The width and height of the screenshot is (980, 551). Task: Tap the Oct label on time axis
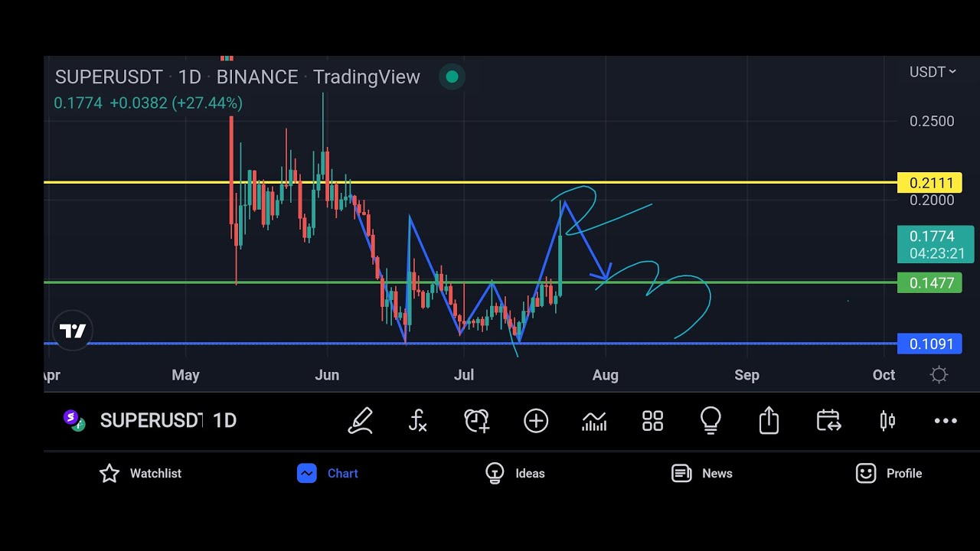tap(884, 375)
